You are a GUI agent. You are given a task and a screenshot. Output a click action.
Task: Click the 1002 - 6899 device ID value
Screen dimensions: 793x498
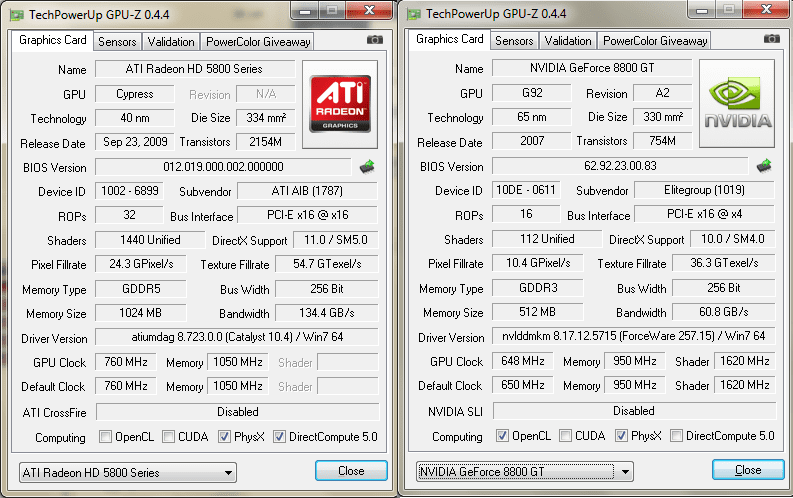pyautogui.click(x=129, y=191)
